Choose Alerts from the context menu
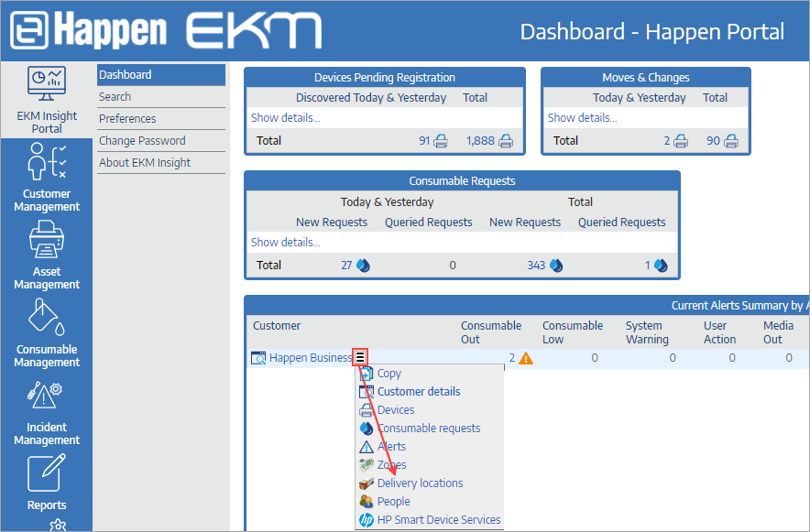 point(391,447)
